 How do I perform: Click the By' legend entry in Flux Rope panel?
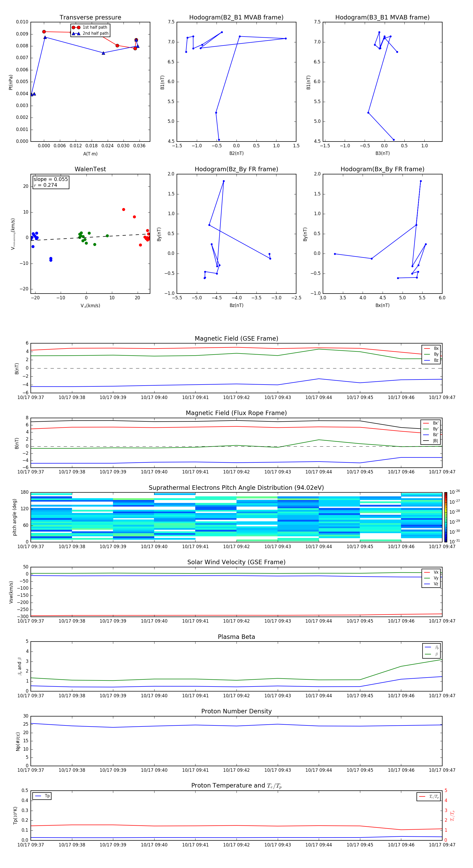click(x=431, y=429)
